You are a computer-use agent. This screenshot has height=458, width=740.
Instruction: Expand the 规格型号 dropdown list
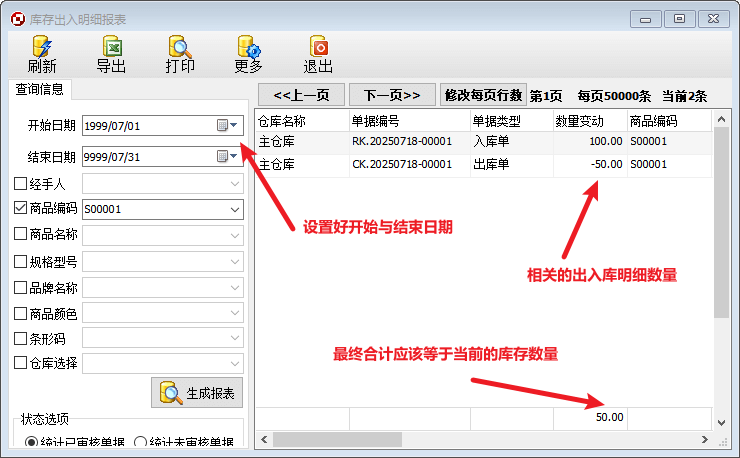coord(235,262)
